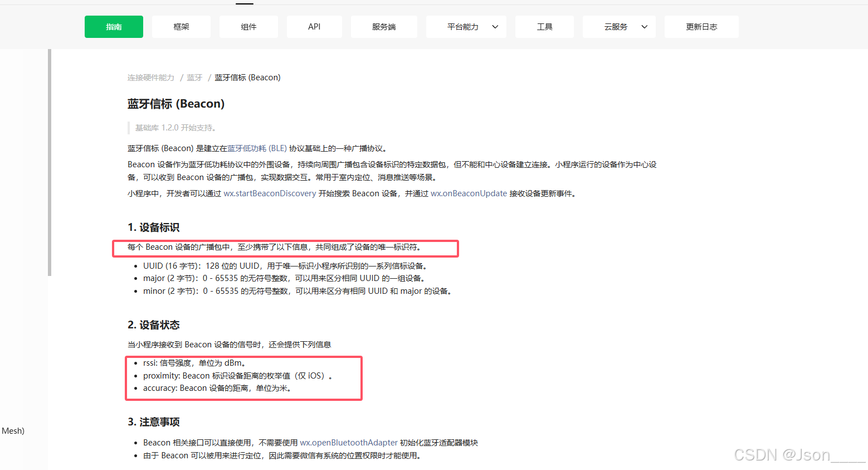
Task: Open the 更新日志 tab
Action: pyautogui.click(x=701, y=27)
